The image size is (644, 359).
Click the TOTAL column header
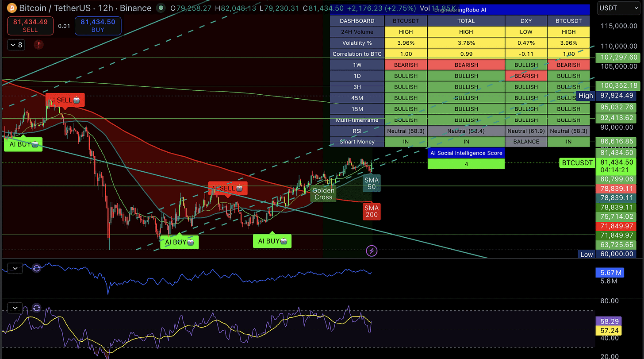coord(466,21)
